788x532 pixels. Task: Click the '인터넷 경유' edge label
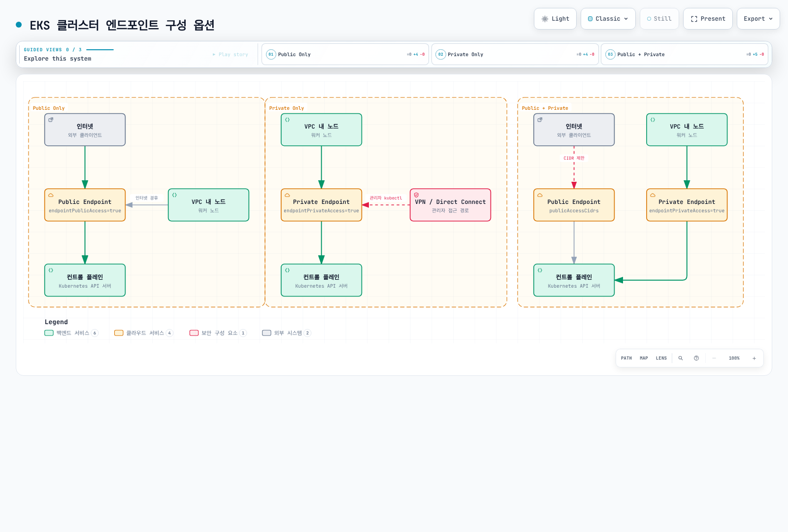click(x=147, y=198)
